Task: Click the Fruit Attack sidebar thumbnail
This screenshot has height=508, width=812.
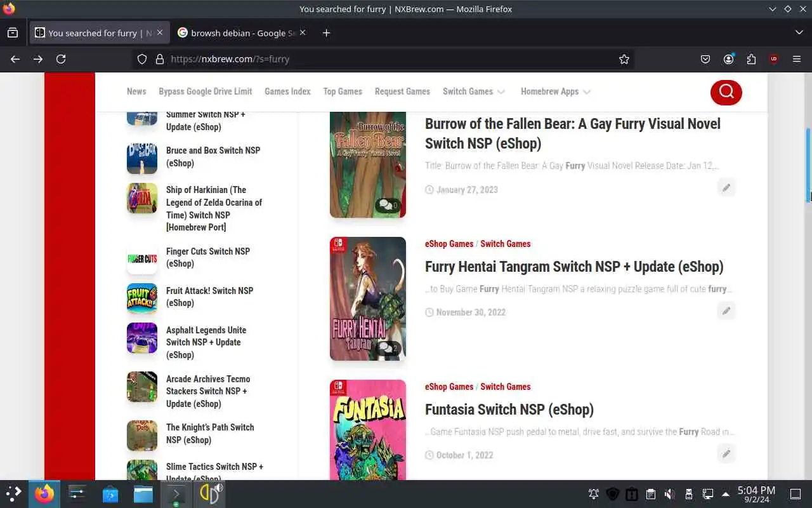Action: [142, 298]
